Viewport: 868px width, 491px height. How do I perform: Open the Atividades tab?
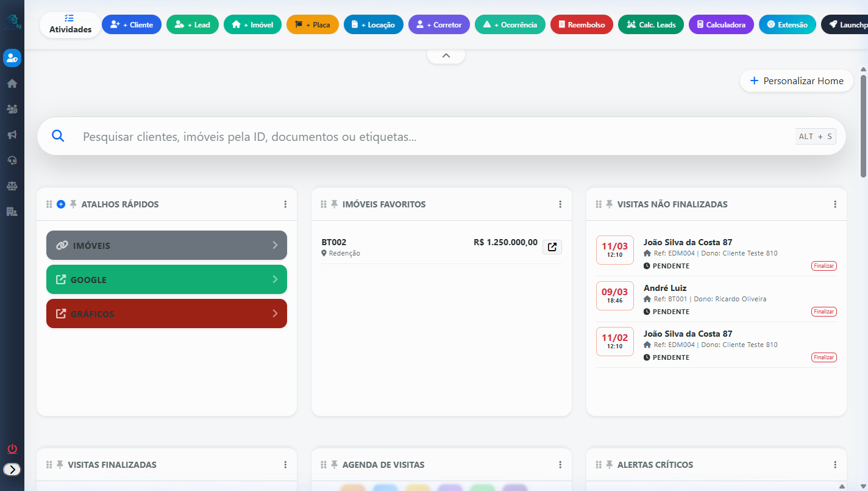pyautogui.click(x=71, y=24)
